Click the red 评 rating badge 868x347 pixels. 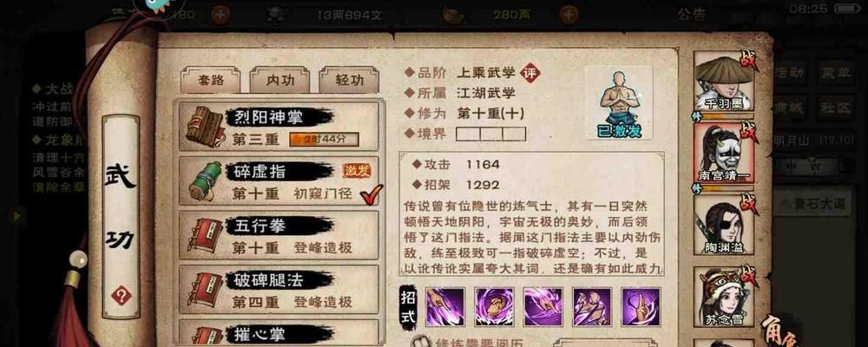[531, 73]
